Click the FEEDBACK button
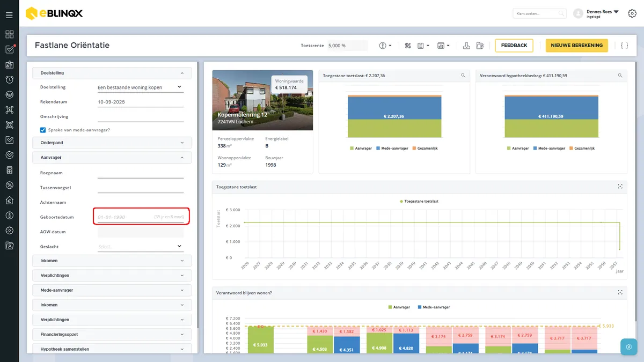The height and width of the screenshot is (362, 644). 514,46
